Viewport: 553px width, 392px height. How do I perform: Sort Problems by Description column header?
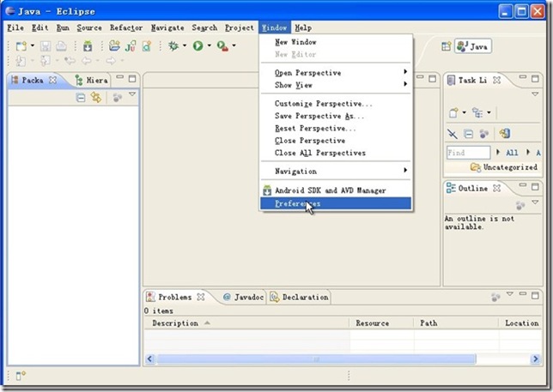pos(246,323)
